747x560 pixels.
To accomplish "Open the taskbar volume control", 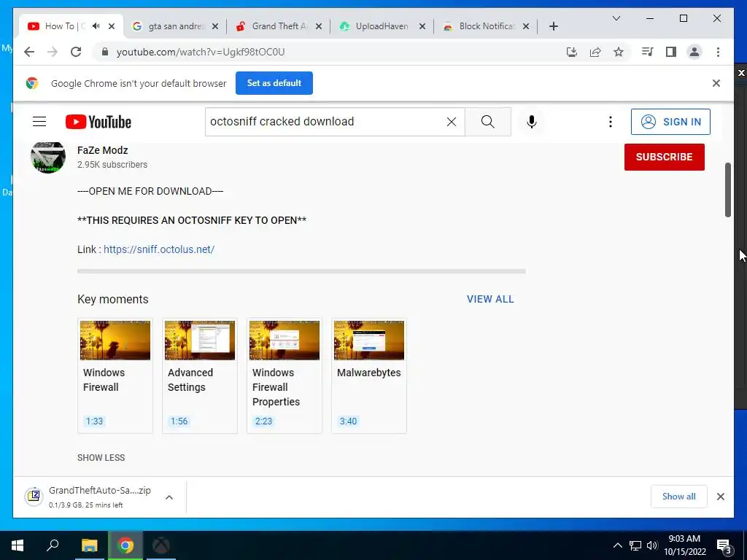I will 652,545.
